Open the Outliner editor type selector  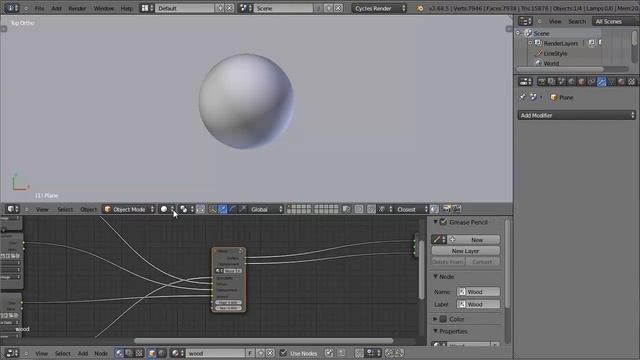click(x=525, y=21)
